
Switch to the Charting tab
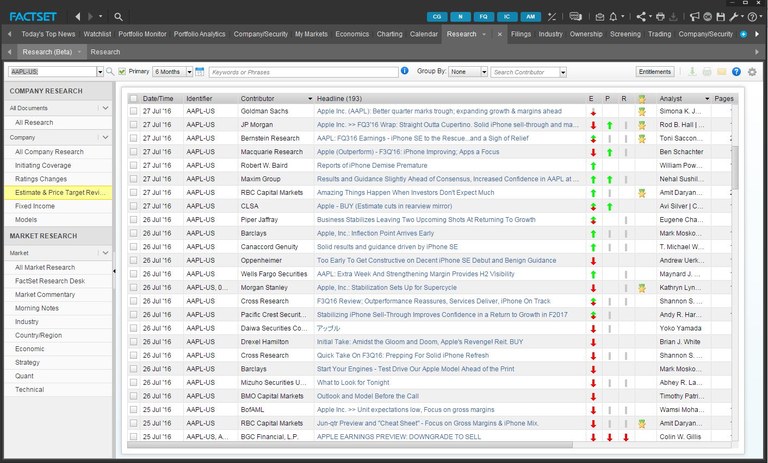(389, 34)
